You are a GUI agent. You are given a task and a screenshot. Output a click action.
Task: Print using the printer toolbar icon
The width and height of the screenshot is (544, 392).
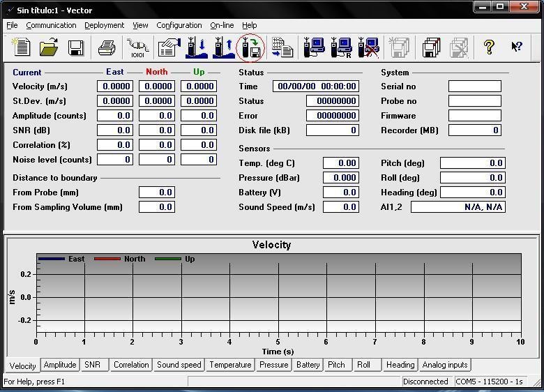pos(107,47)
